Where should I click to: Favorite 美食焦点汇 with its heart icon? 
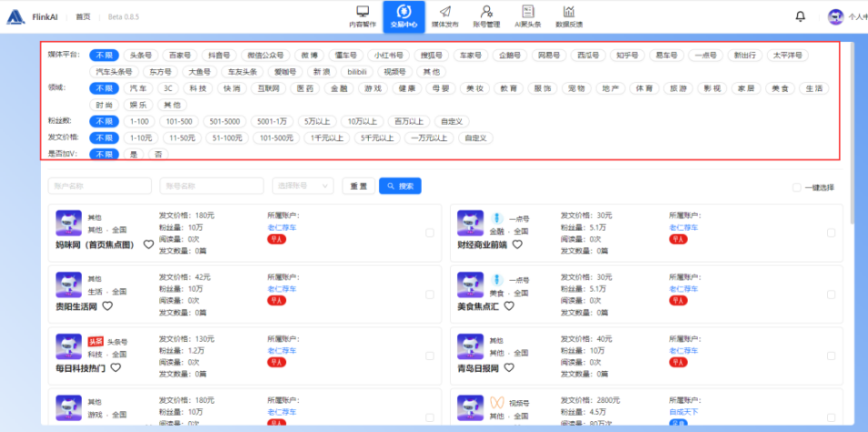[x=509, y=306]
